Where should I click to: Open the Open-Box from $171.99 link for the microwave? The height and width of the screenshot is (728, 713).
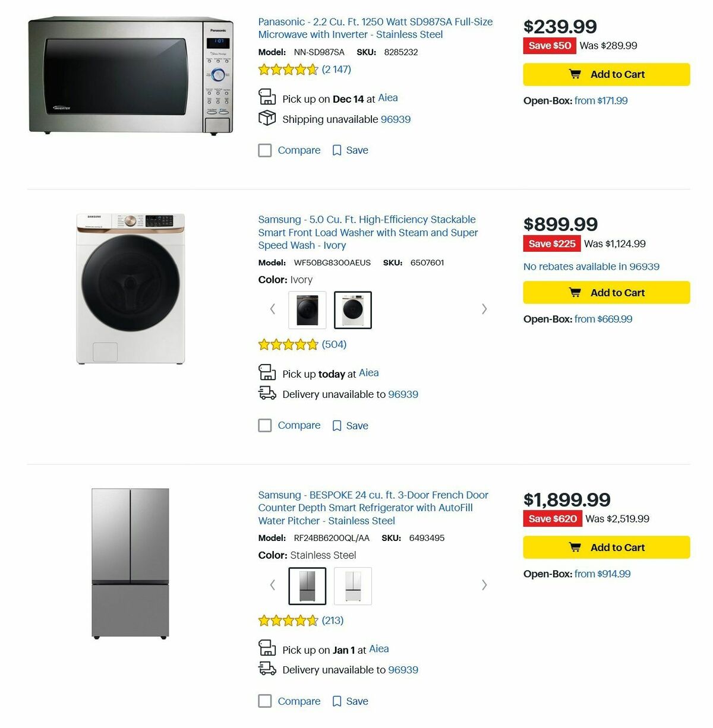[x=600, y=100]
